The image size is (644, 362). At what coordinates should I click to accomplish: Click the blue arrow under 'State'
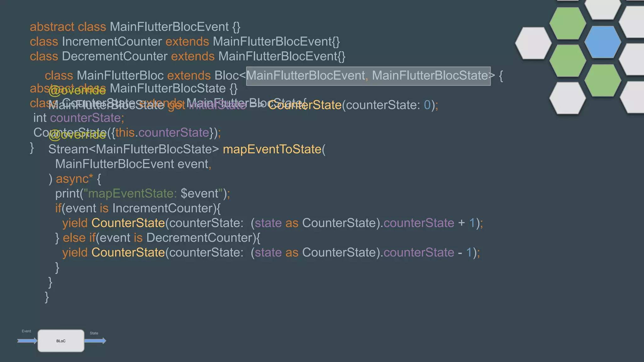[x=95, y=341]
